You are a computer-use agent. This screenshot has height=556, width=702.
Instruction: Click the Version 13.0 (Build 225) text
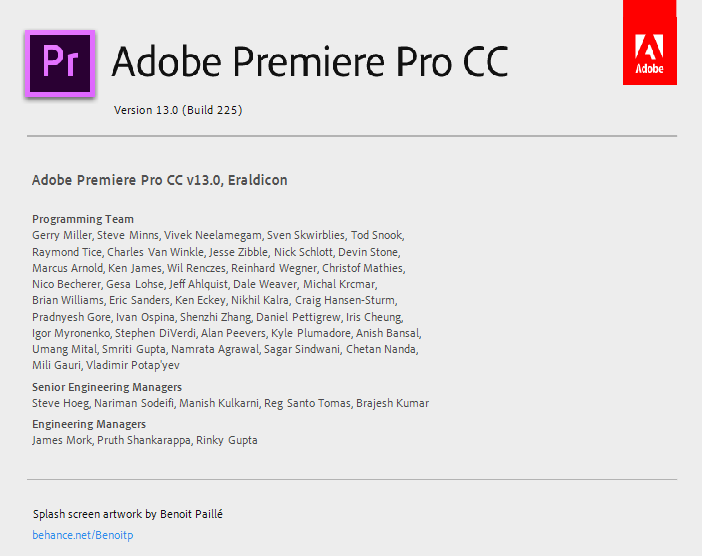tap(178, 110)
